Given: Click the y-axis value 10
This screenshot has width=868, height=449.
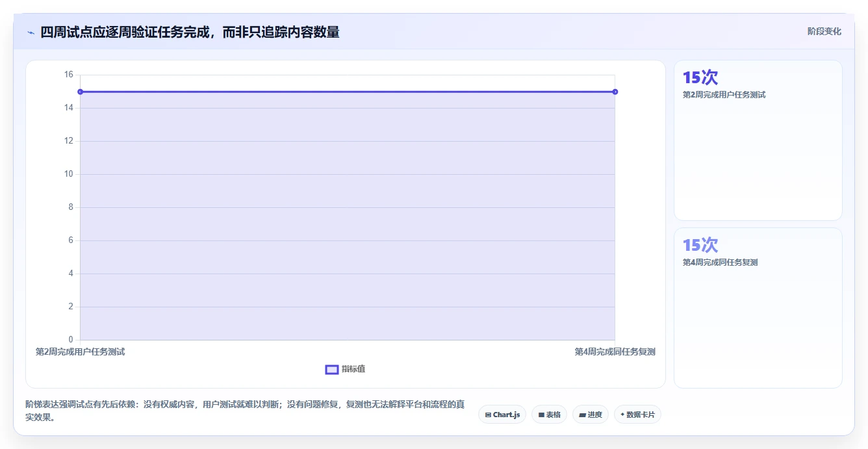Looking at the screenshot, I should pos(69,174).
